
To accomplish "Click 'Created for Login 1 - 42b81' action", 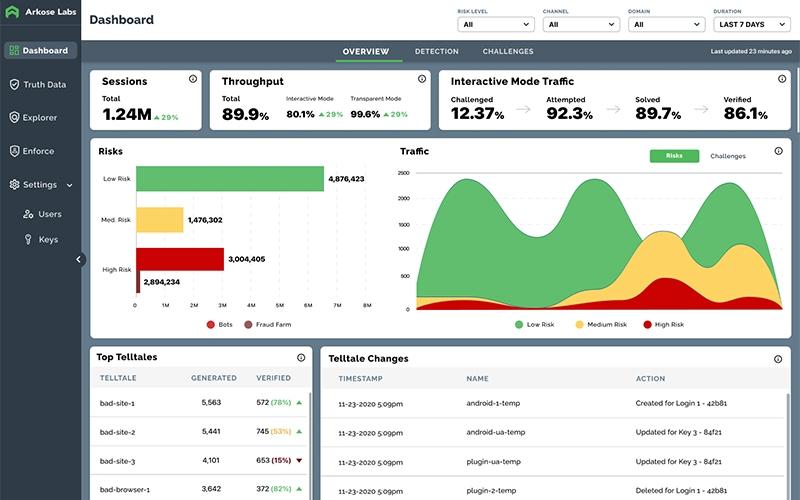I will (681, 403).
